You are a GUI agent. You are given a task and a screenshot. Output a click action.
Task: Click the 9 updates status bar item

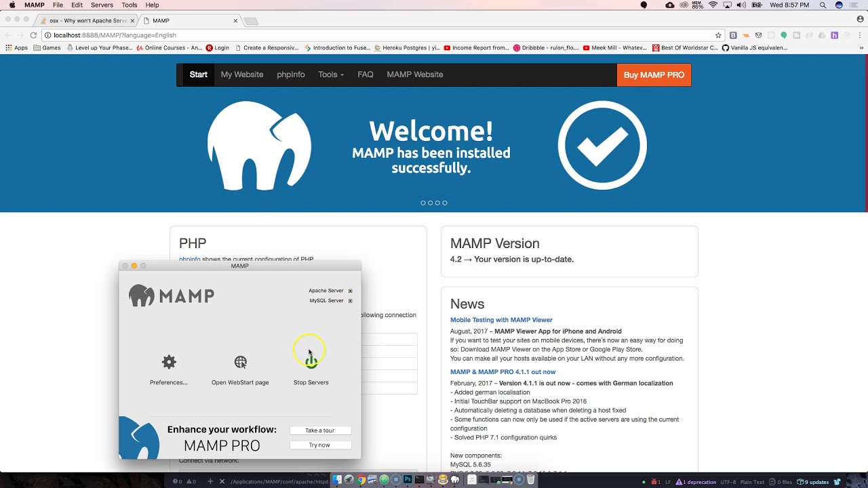tap(813, 482)
